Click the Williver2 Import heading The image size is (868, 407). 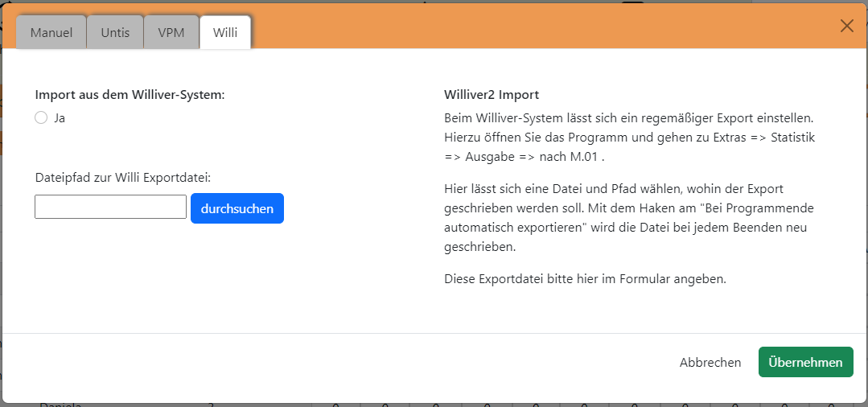[x=492, y=95]
